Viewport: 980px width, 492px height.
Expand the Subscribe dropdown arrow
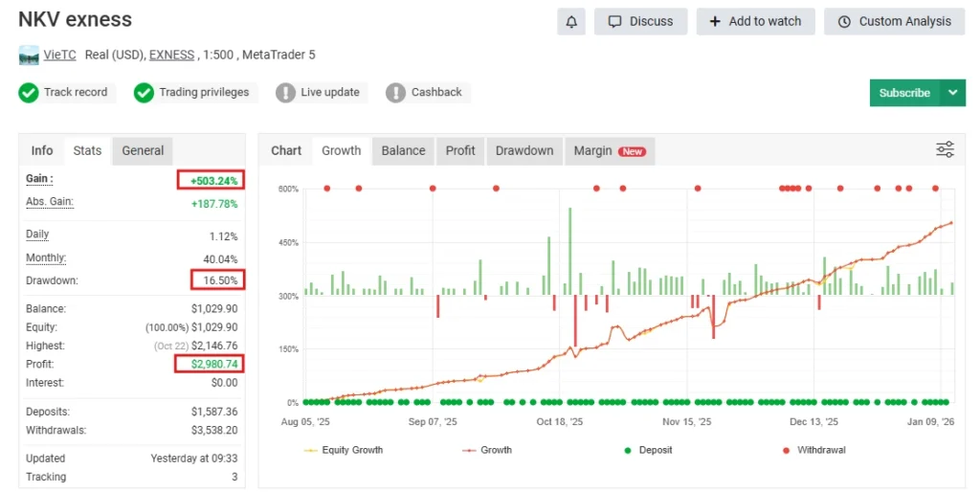click(x=952, y=93)
